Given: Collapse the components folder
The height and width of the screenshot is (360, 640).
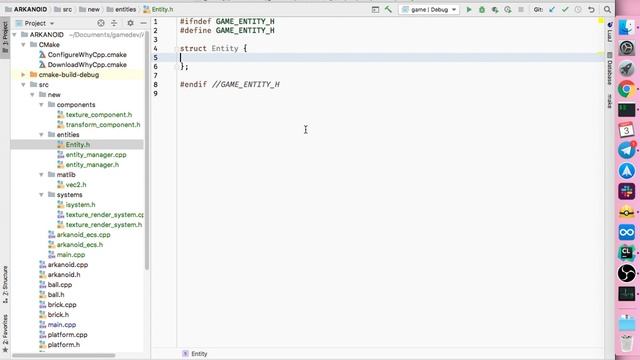Looking at the screenshot, I should point(42,104).
